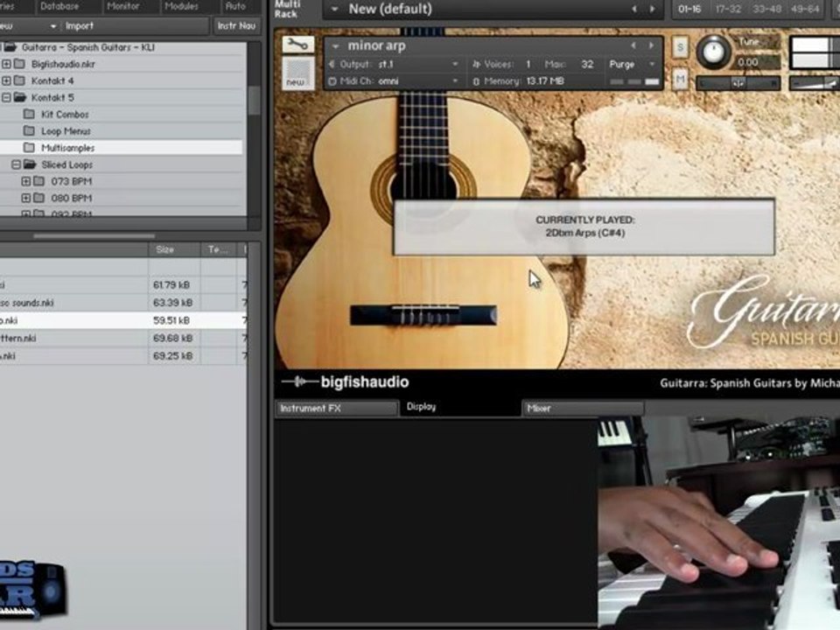The width and height of the screenshot is (840, 630).
Task: Collapse the Sliced Loops folder
Action: click(16, 164)
